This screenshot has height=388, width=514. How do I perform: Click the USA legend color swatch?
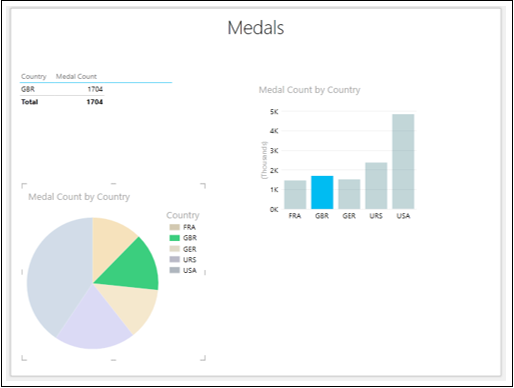pyautogui.click(x=175, y=270)
